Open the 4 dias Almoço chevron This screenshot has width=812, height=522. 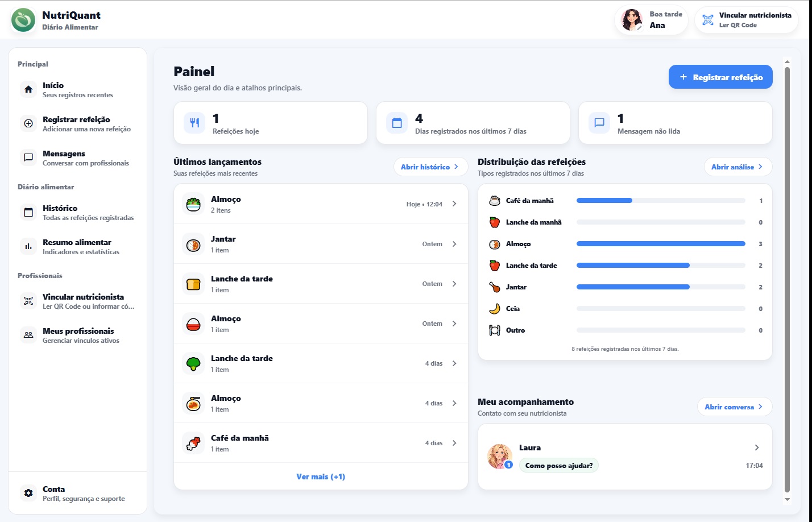coord(454,403)
